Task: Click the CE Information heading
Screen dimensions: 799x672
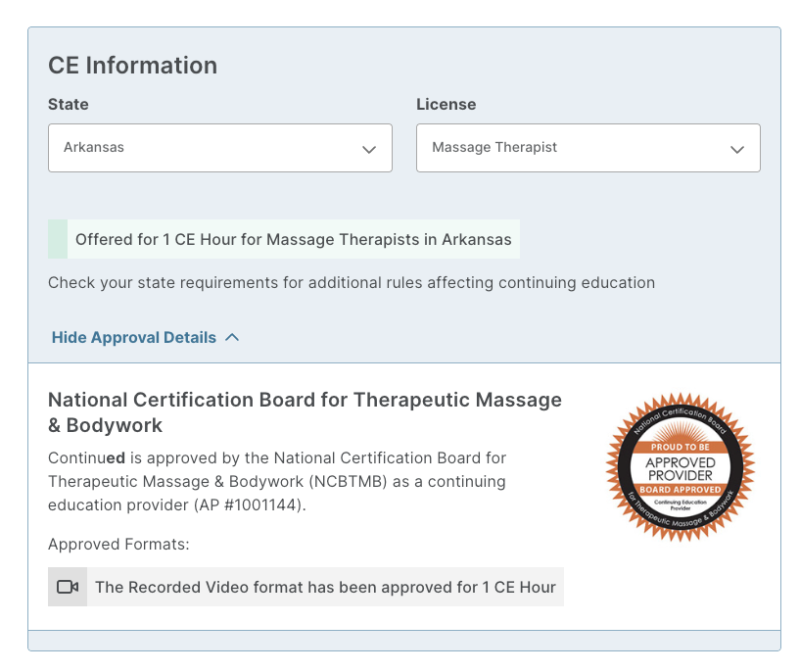Action: pos(133,66)
